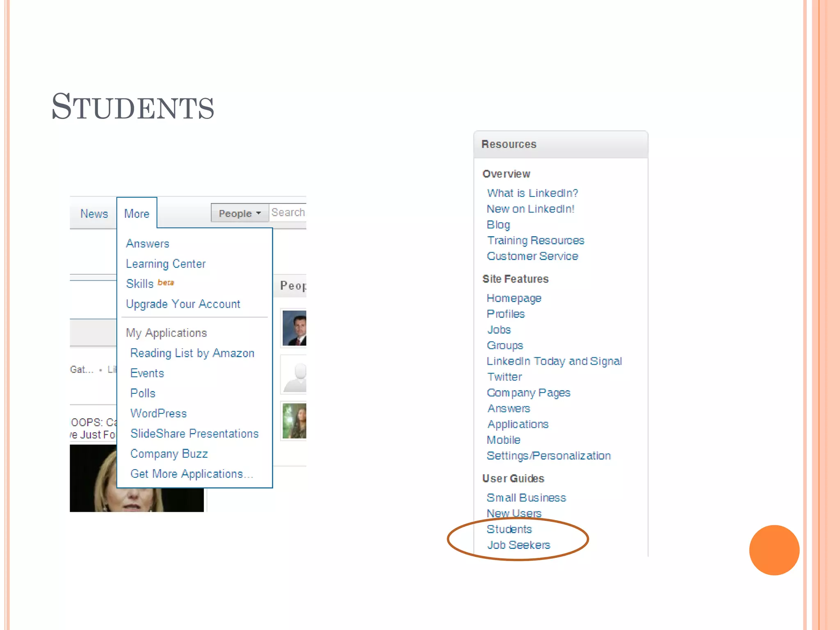Open the Students user guide

(x=509, y=530)
